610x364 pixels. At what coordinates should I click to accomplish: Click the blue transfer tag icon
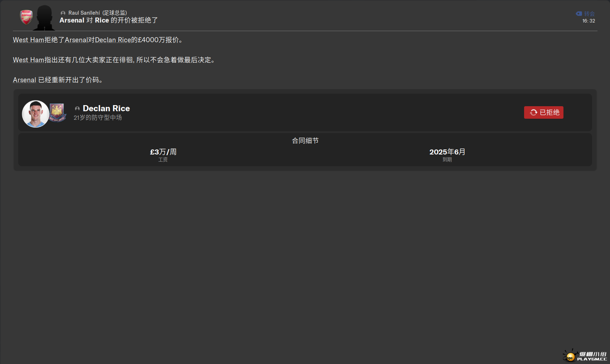[x=579, y=14]
